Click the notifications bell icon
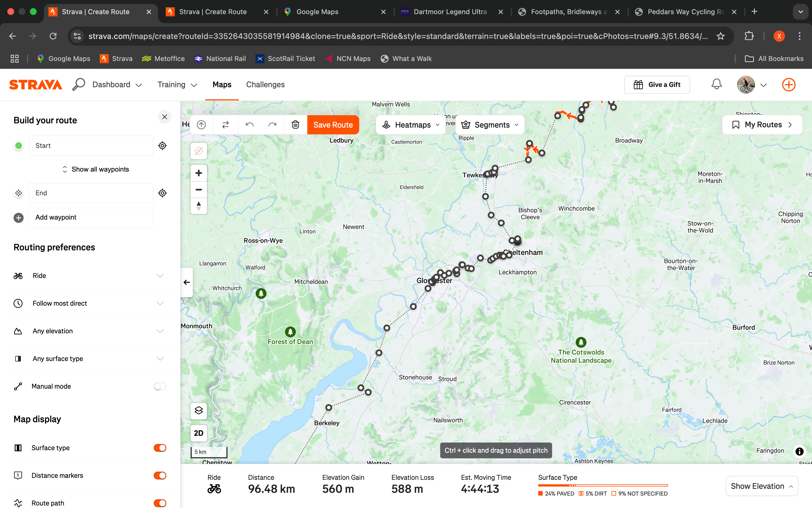This screenshot has height=508, width=812. coord(716,84)
